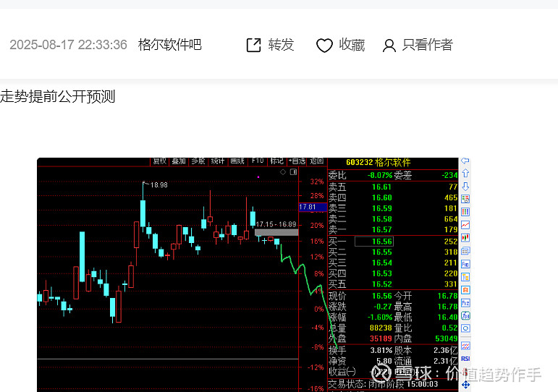Image resolution: width=558 pixels, height=392 pixels.
Task: Toggle the side panel icon above chart
Action: click(293, 172)
